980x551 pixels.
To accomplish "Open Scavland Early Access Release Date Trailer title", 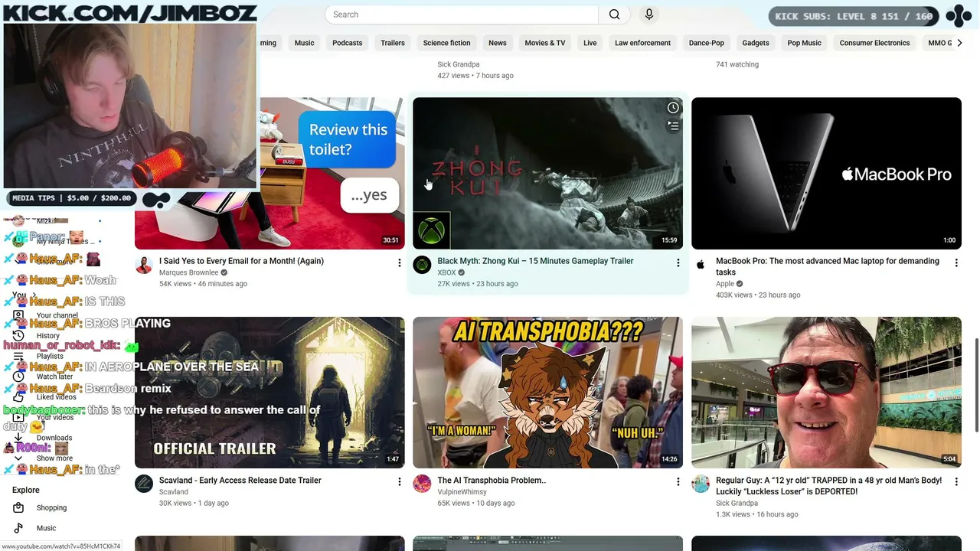I will (x=240, y=481).
